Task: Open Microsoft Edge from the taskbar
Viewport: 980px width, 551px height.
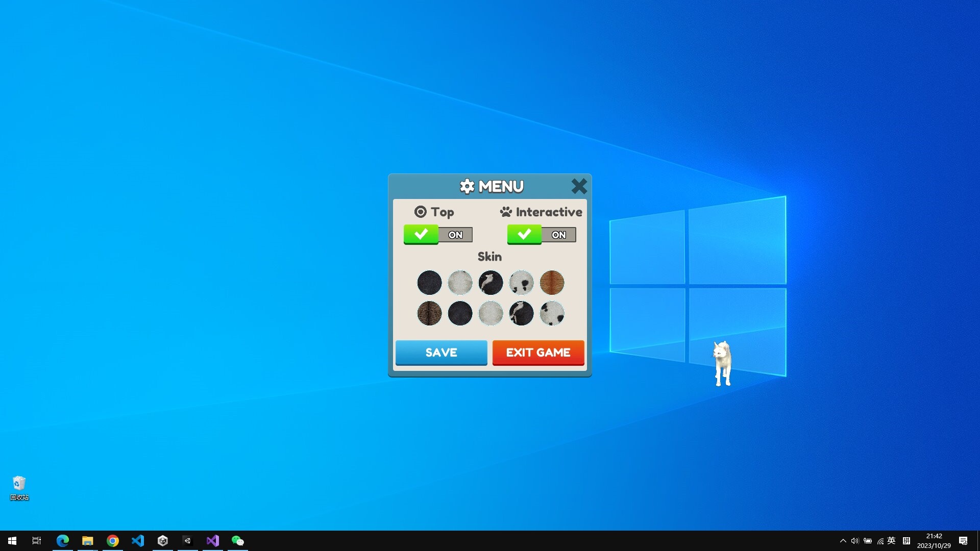Action: pos(62,540)
